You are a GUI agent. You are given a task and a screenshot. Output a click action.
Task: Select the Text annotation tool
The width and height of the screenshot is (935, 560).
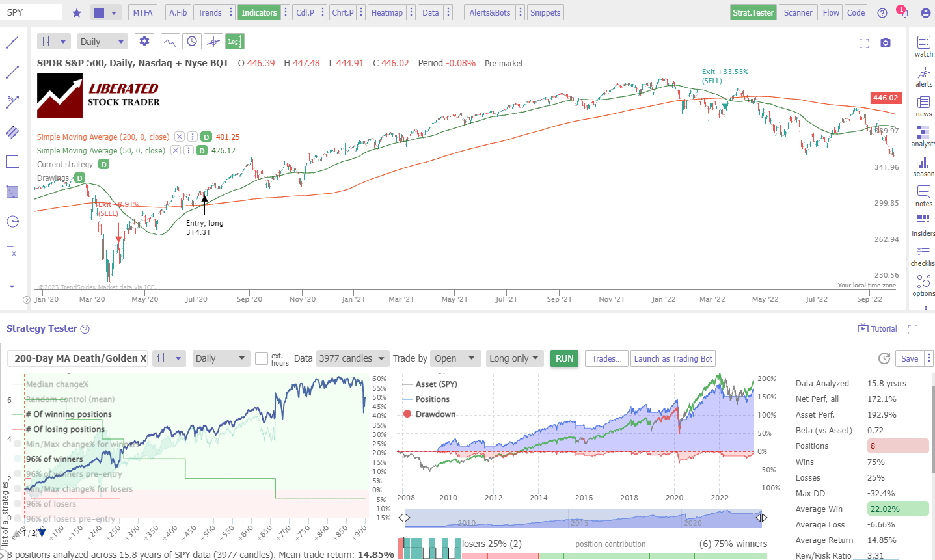12,252
